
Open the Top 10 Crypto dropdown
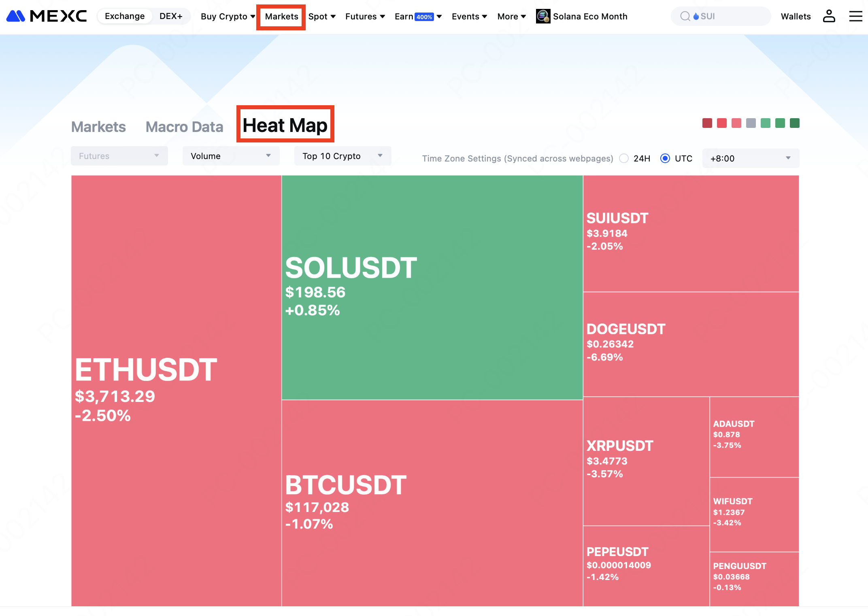[x=343, y=156]
